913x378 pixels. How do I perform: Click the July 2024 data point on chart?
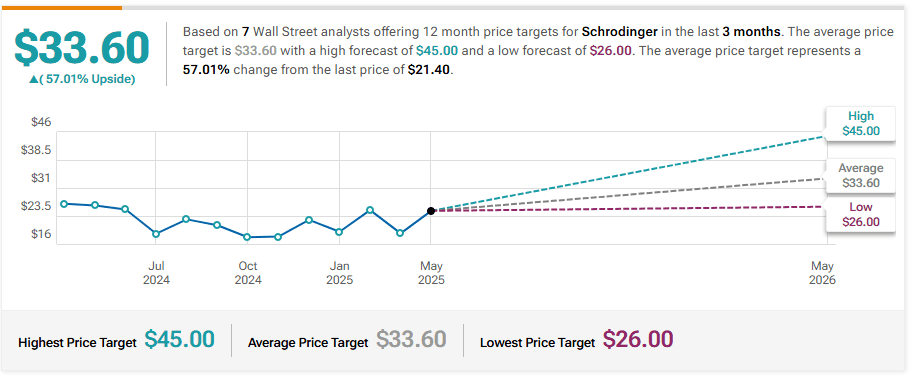(155, 234)
